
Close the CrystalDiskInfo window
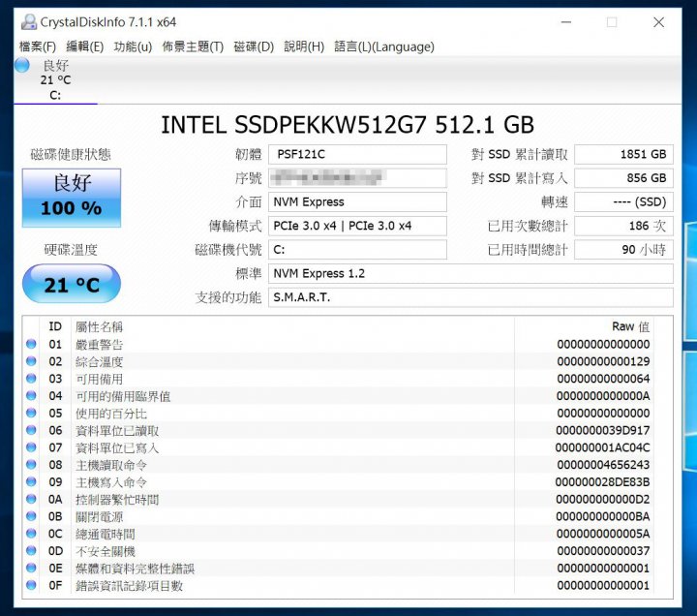point(659,22)
